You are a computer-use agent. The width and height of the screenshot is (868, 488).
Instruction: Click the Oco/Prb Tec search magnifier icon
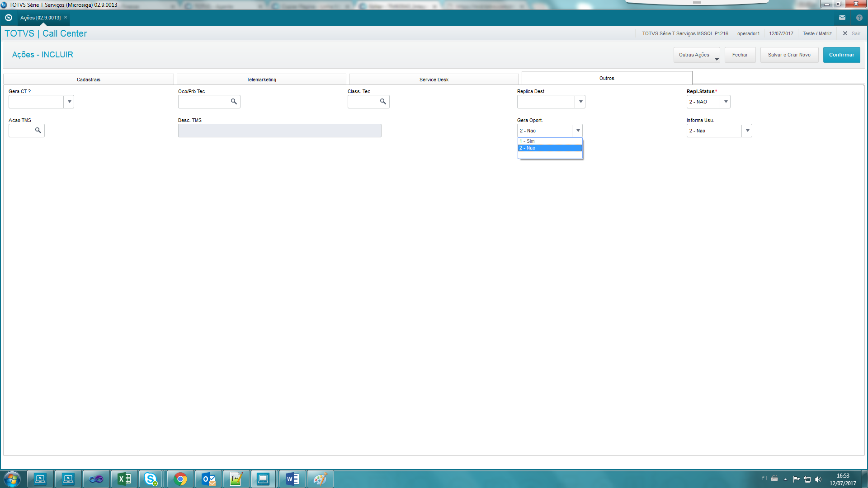(x=234, y=102)
